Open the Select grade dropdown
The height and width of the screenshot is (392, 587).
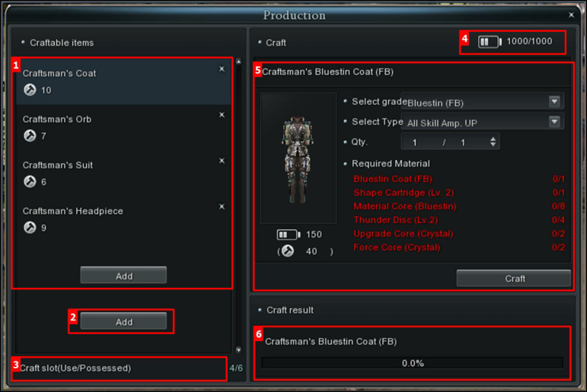click(483, 102)
